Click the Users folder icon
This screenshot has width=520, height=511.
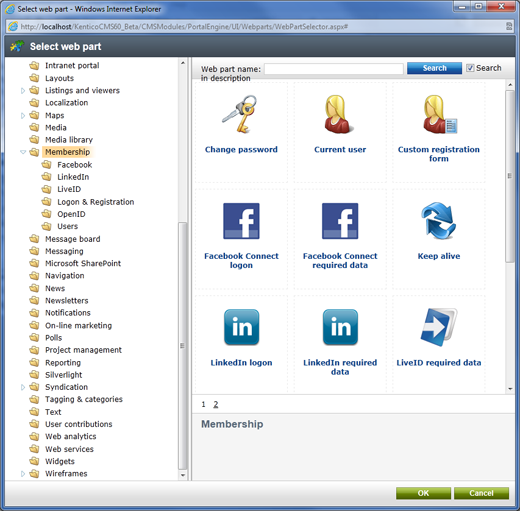46,226
